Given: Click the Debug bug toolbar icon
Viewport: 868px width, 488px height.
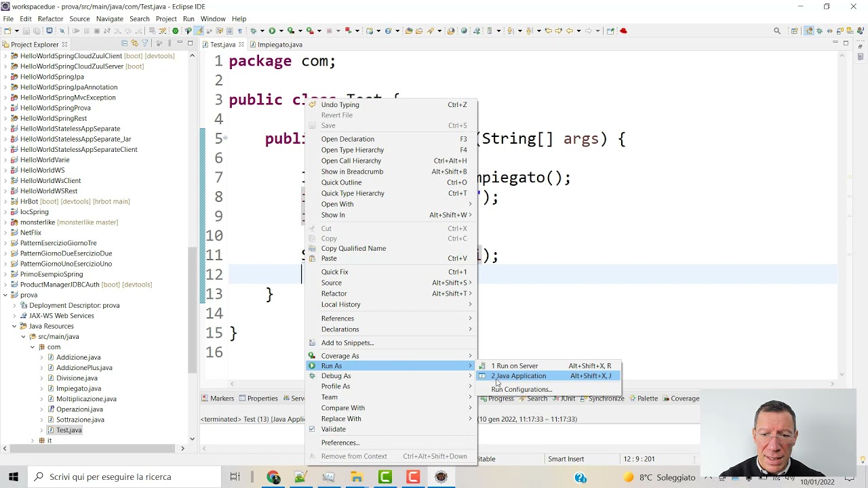Looking at the screenshot, I should click(252, 30).
